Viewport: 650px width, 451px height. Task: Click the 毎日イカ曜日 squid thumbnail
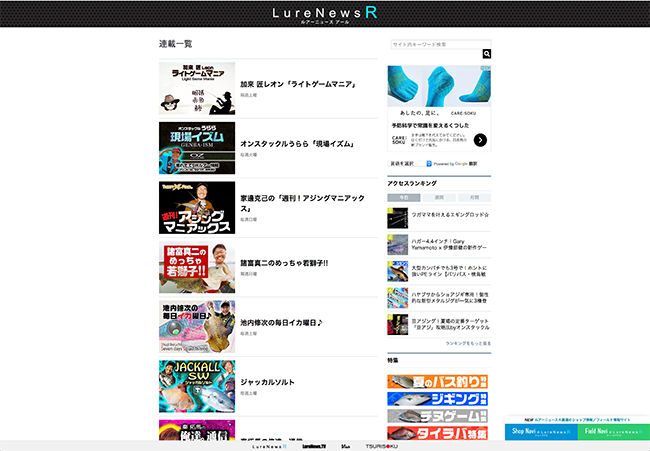point(197,327)
